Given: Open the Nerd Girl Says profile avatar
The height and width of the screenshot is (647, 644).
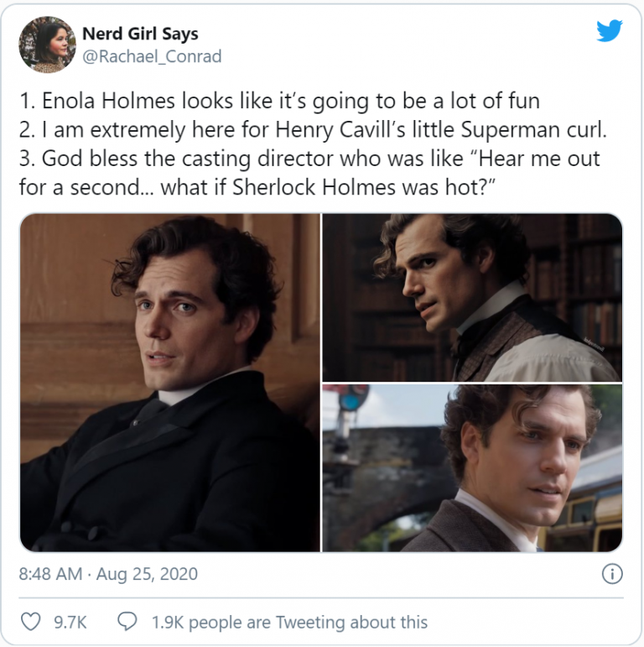Looking at the screenshot, I should coord(47,44).
